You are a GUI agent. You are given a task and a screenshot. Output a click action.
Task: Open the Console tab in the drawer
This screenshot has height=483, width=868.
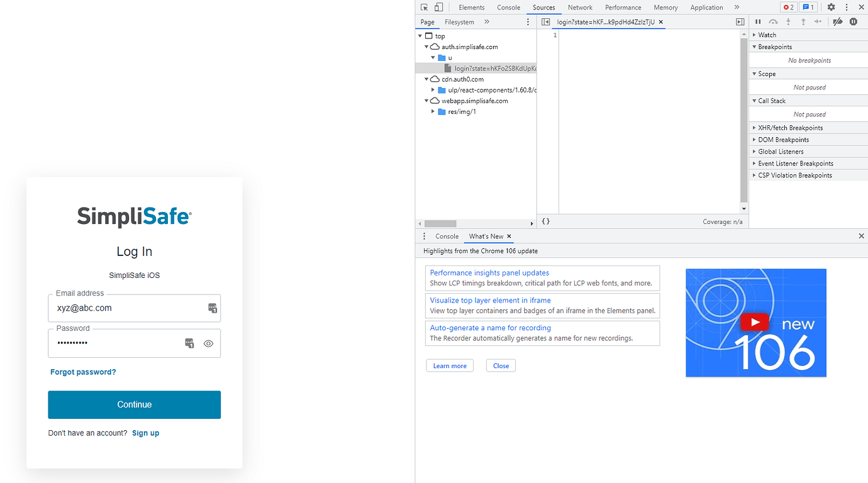click(447, 236)
